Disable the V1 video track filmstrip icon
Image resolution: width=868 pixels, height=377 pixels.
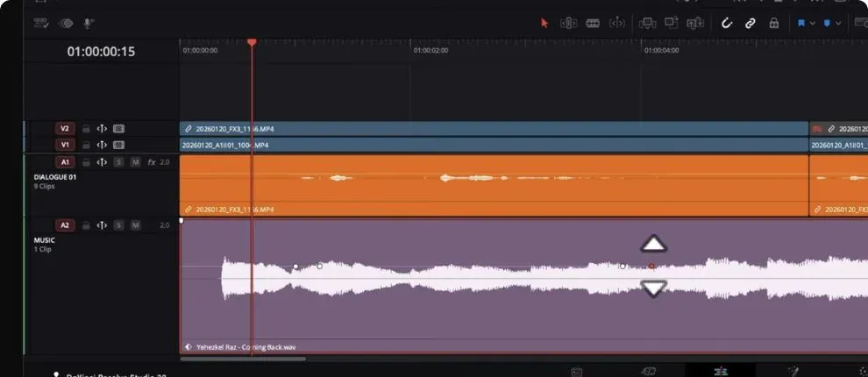(118, 145)
